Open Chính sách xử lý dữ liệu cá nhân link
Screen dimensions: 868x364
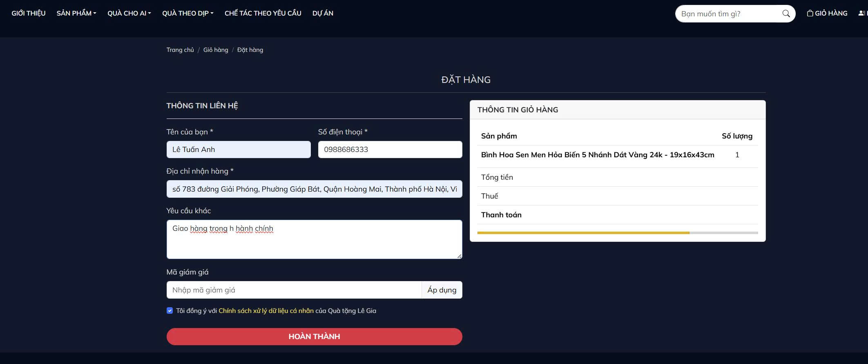pyautogui.click(x=266, y=310)
